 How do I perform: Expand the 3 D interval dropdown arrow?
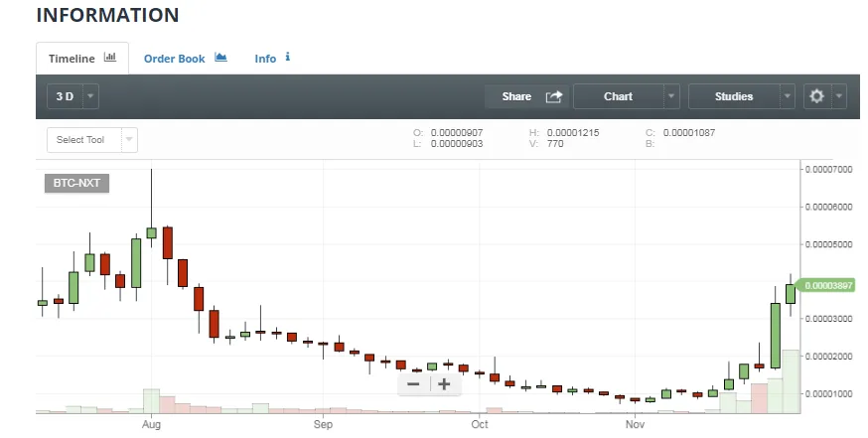pyautogui.click(x=90, y=96)
